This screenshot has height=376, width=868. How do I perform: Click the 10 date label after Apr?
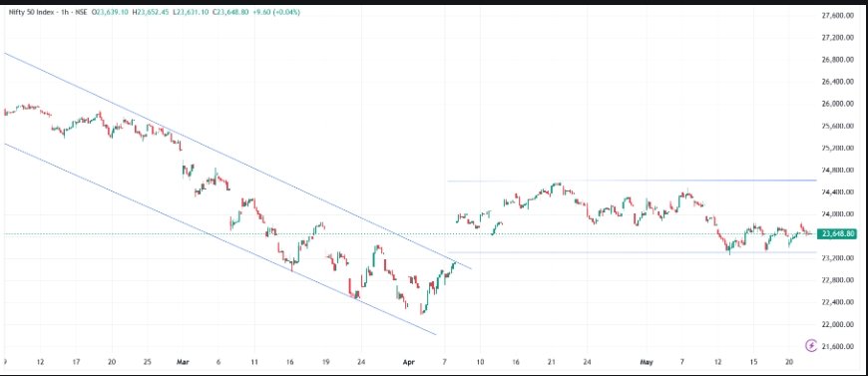(480, 363)
